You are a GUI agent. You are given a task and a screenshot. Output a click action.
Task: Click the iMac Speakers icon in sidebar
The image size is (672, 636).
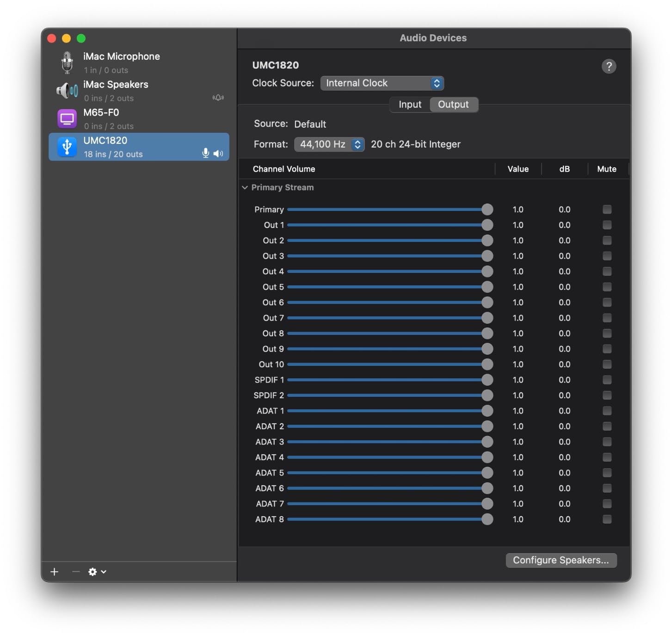point(67,91)
